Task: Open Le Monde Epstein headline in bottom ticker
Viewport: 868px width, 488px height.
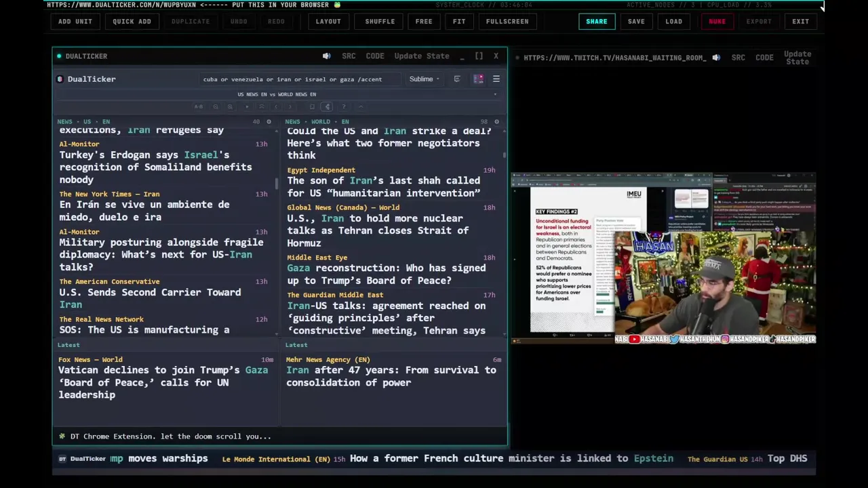Action: click(x=511, y=459)
